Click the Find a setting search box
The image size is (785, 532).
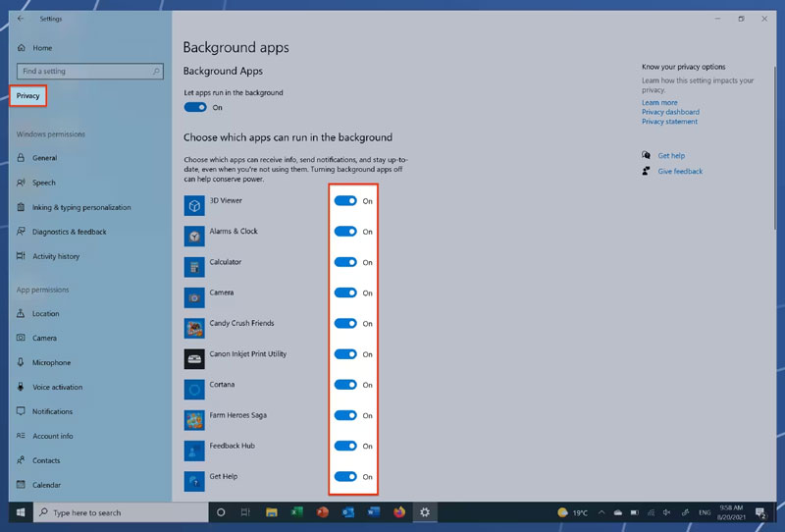90,71
